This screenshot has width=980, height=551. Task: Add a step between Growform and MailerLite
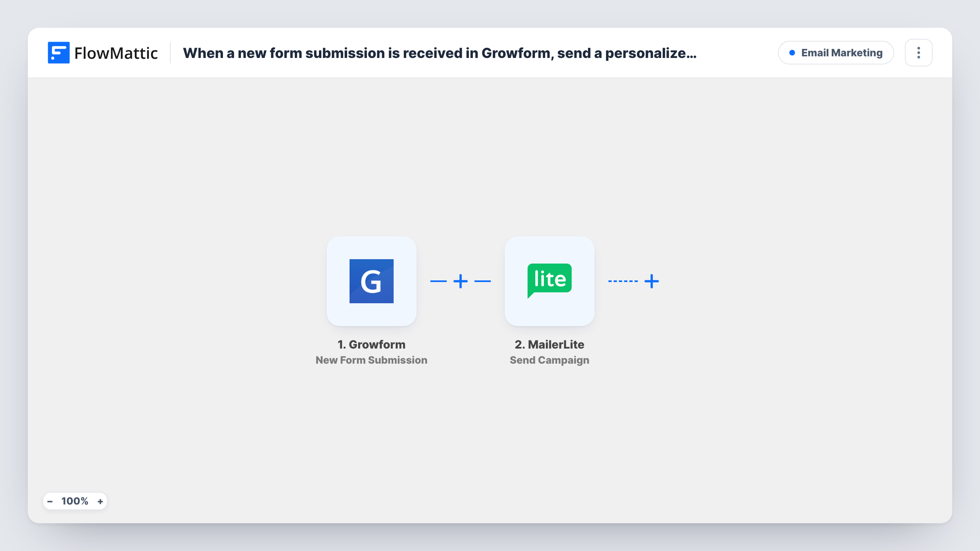(x=460, y=281)
